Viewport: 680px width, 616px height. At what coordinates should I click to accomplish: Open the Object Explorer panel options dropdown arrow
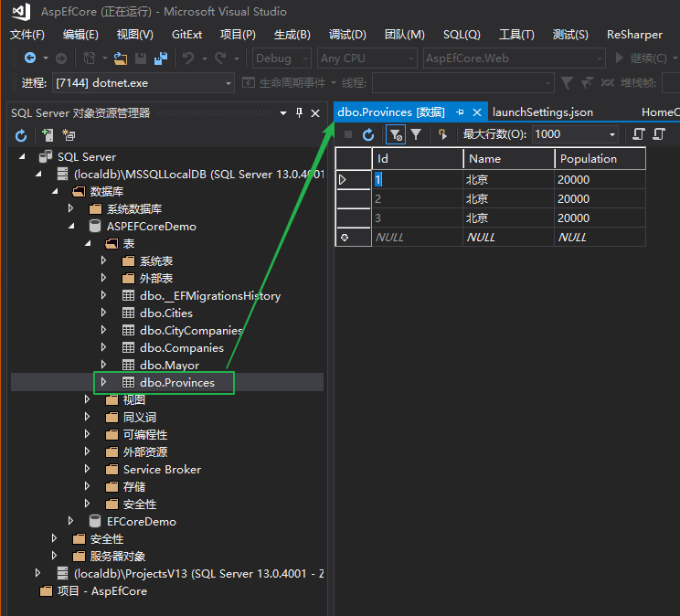click(x=283, y=113)
